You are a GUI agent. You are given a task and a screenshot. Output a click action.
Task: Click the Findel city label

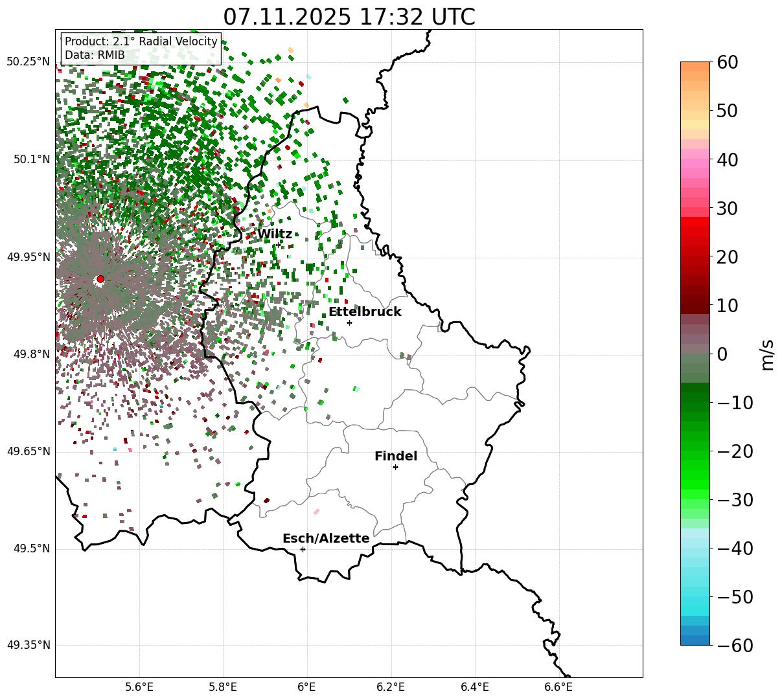tap(396, 457)
